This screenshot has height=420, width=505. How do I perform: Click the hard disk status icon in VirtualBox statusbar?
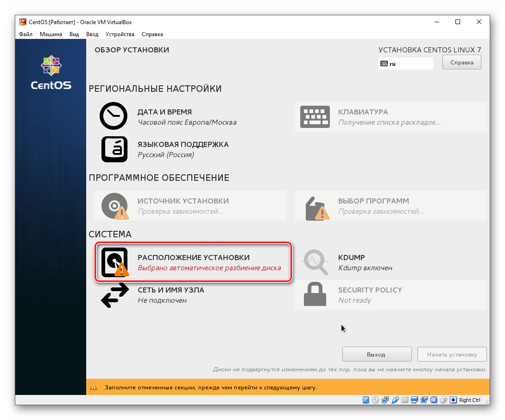(366, 400)
